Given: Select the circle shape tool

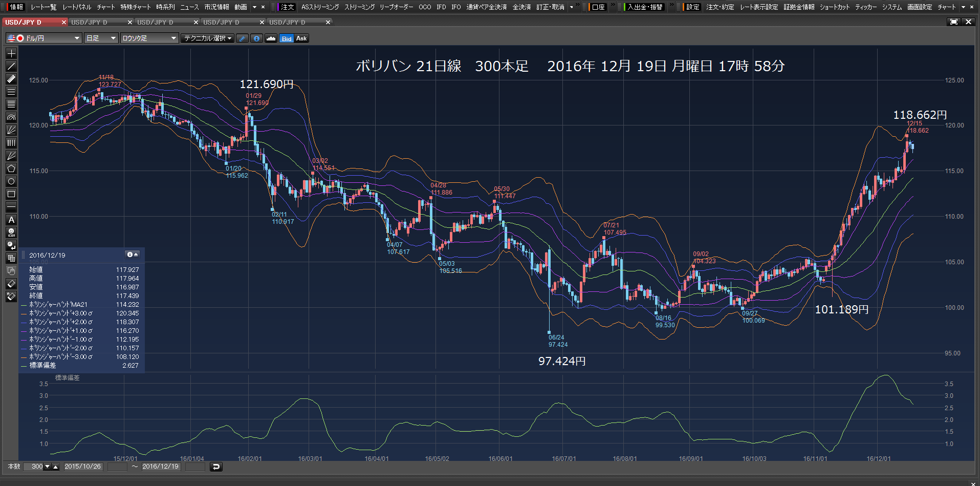Looking at the screenshot, I should click(x=11, y=181).
